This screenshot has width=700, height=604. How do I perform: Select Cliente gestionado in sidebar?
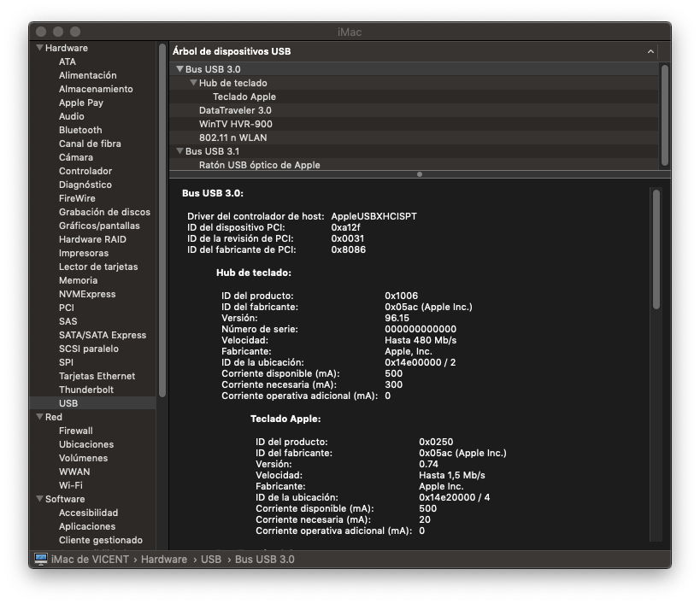click(101, 540)
